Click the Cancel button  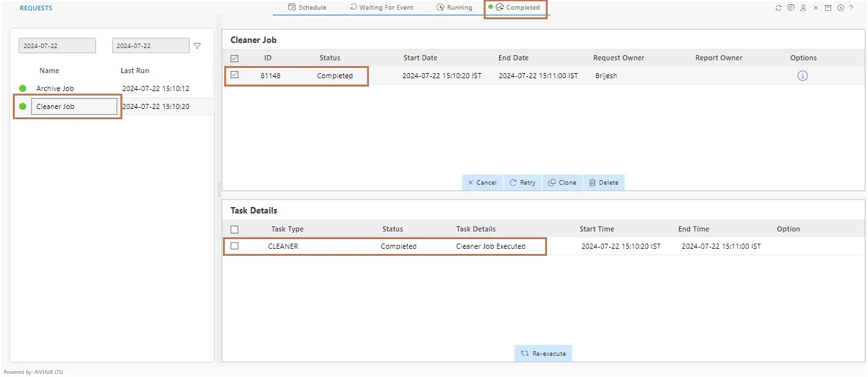coord(482,183)
